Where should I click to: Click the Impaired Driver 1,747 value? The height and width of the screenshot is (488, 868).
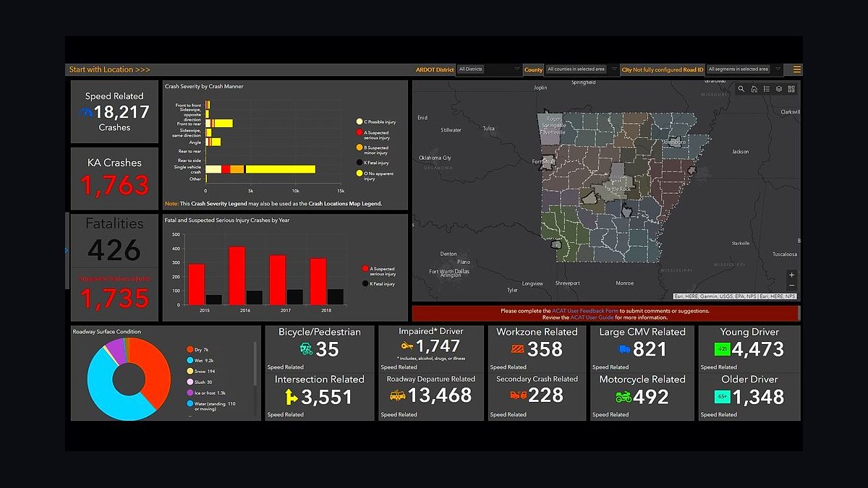[x=438, y=346]
